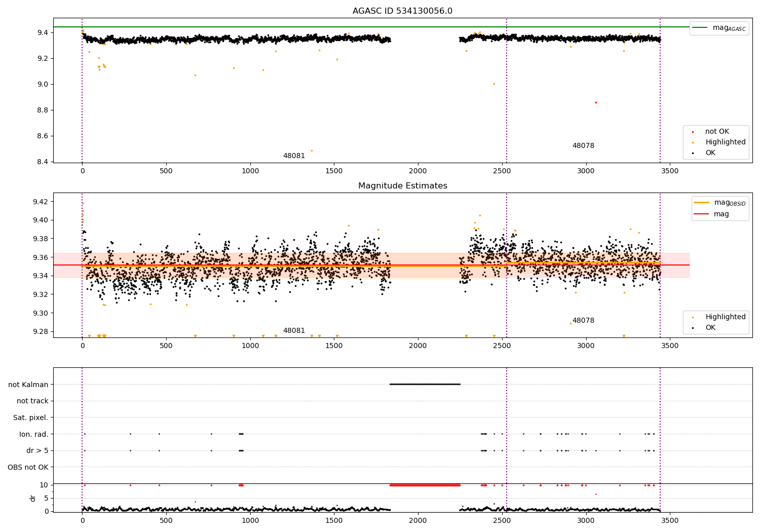Click the 48078 label in Magnitude Estimates plot

pyautogui.click(x=583, y=321)
